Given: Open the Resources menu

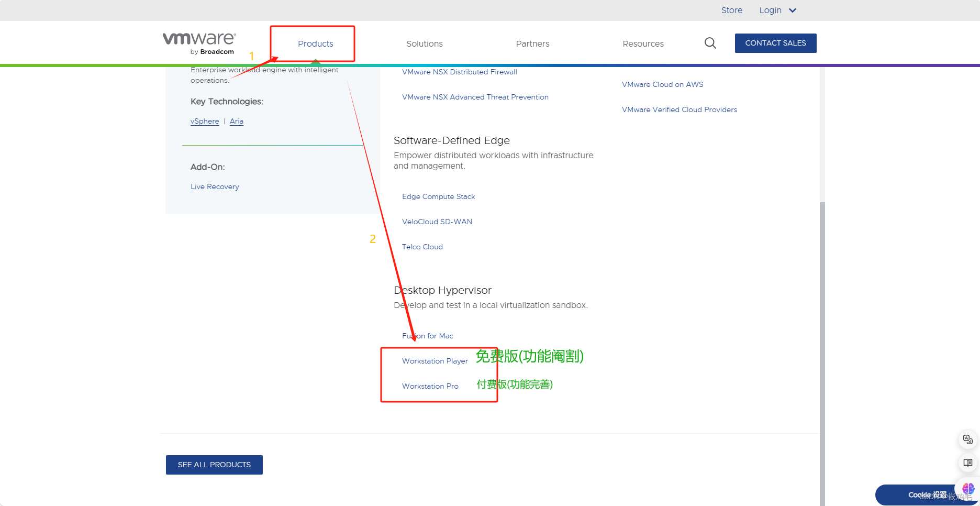Looking at the screenshot, I should click(x=643, y=43).
